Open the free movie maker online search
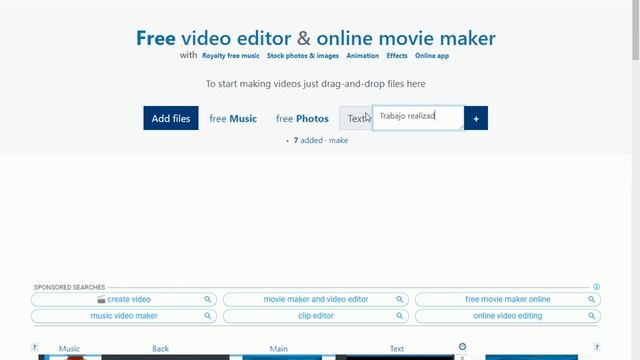Image resolution: width=640 pixels, height=360 pixels. [x=508, y=300]
